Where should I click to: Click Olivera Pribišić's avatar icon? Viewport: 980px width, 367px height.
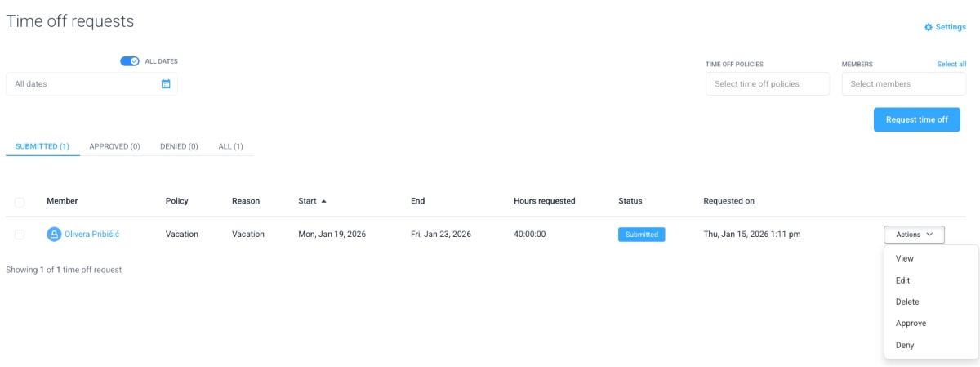pos(54,235)
